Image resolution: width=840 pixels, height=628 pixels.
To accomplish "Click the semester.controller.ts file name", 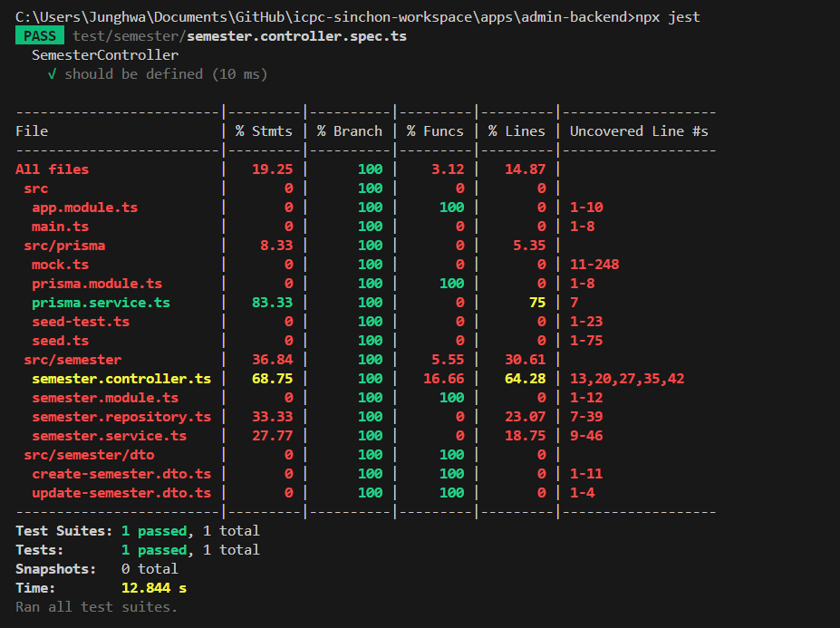I will [121, 379].
